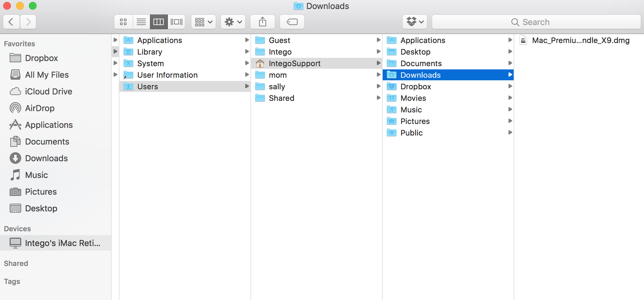Click in the Search field
The height and width of the screenshot is (300, 644).
(x=536, y=22)
